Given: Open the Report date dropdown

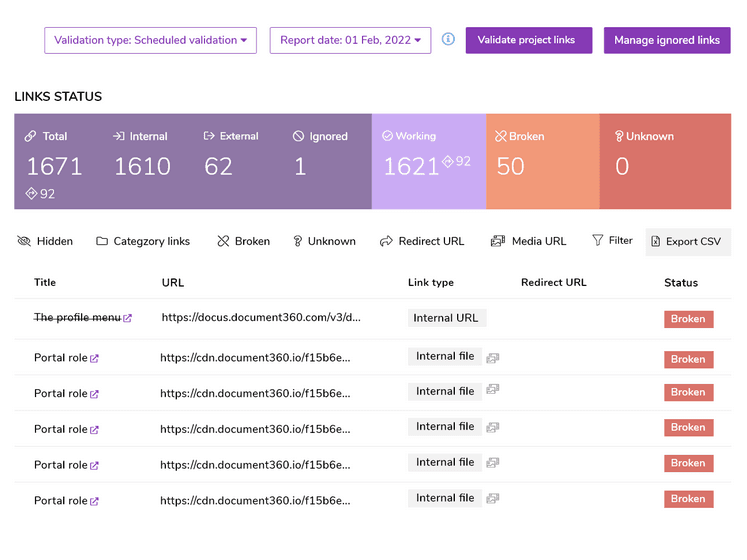Looking at the screenshot, I should click(350, 41).
